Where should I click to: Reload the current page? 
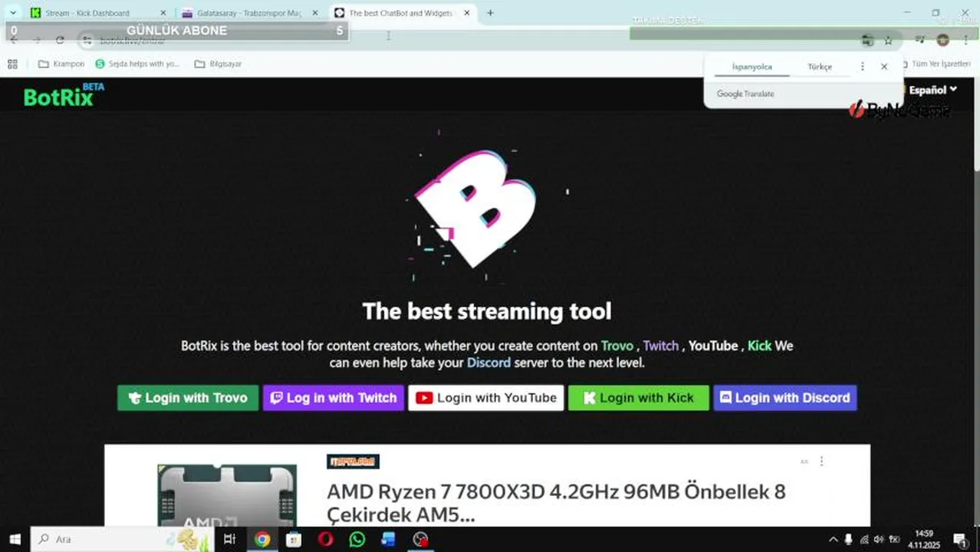[x=60, y=40]
